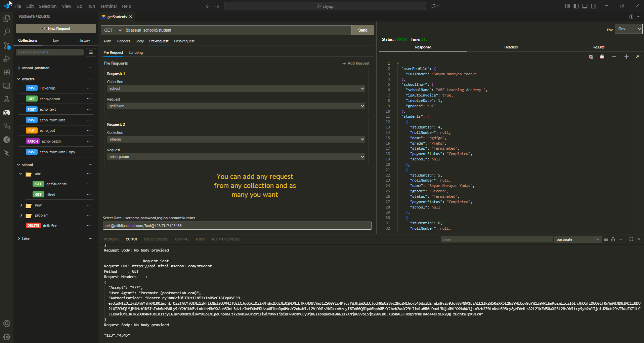Save response using the floppy disk icon
Screen dimensions: 644x343
(602, 57)
